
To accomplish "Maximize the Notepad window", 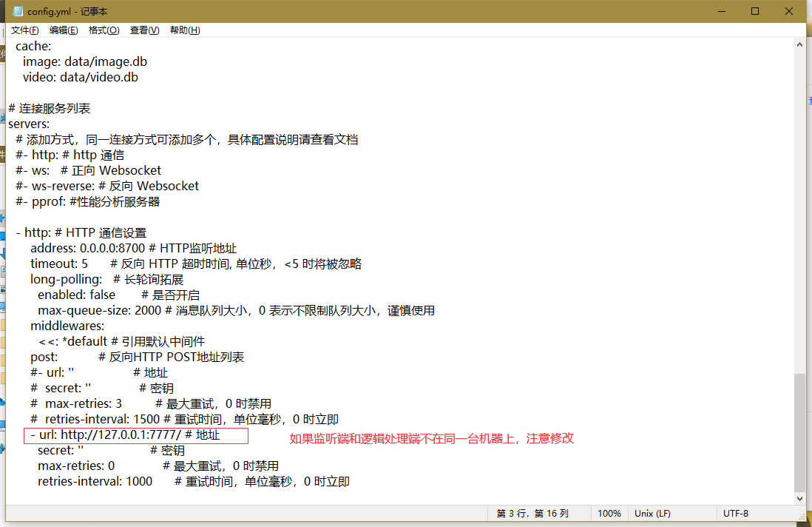I will click(x=755, y=11).
